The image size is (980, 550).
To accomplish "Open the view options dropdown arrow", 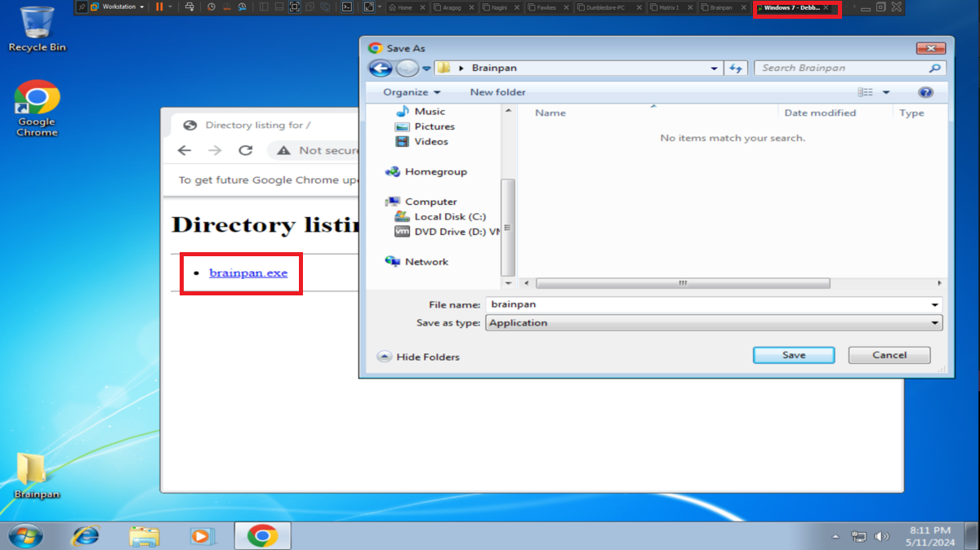I will click(886, 92).
